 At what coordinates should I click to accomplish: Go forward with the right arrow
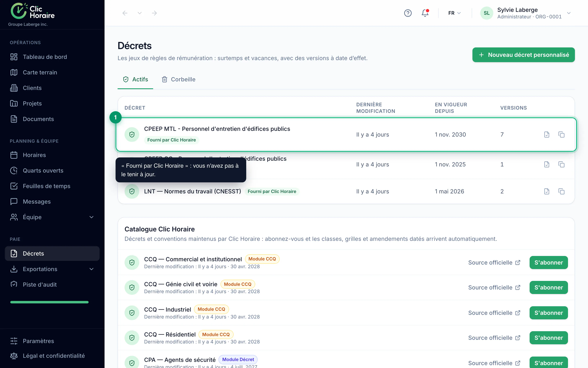154,13
